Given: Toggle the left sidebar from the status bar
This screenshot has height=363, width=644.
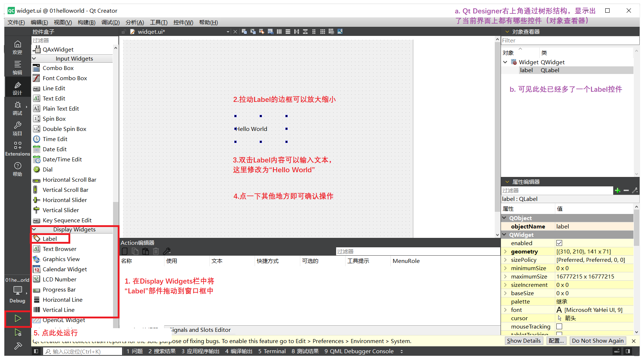Looking at the screenshot, I should click(x=36, y=351).
